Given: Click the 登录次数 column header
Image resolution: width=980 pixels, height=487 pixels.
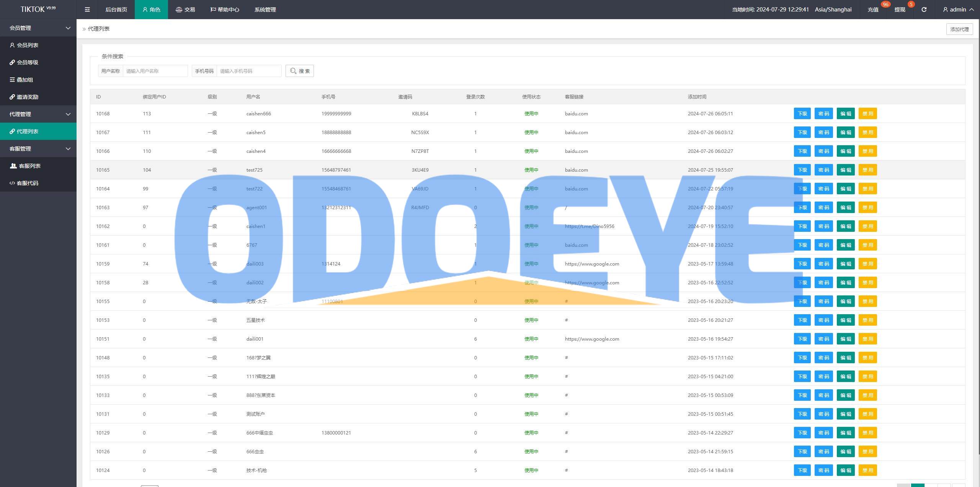Looking at the screenshot, I should 475,97.
